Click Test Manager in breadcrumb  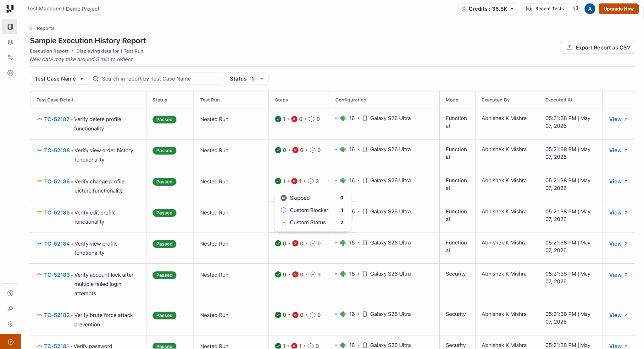(x=44, y=9)
